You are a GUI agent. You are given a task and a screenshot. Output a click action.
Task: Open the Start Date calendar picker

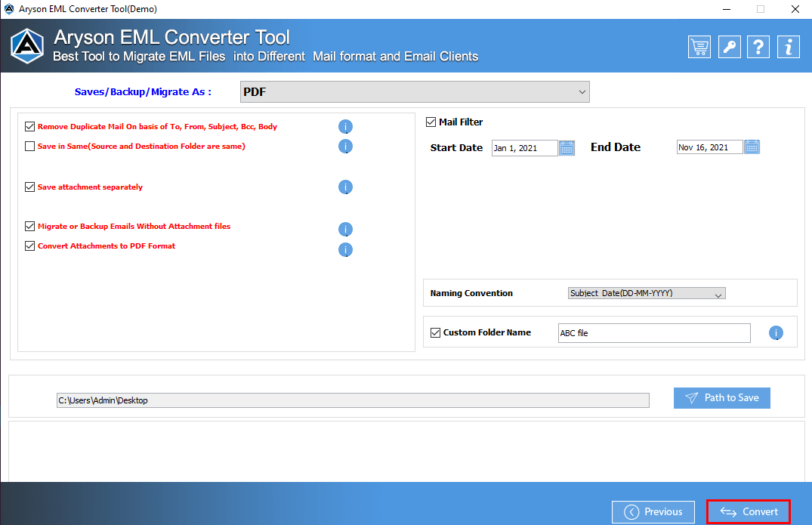pos(567,148)
